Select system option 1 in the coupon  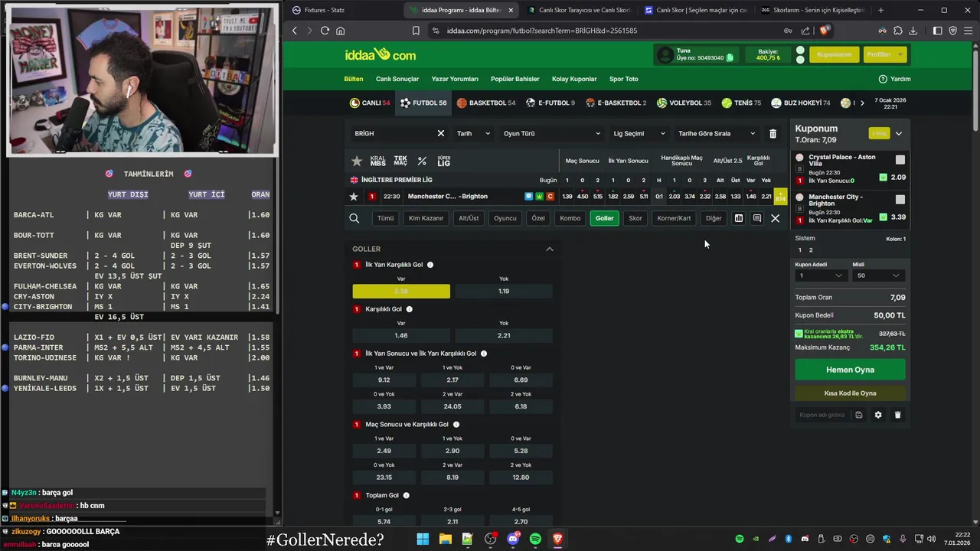[800, 250]
